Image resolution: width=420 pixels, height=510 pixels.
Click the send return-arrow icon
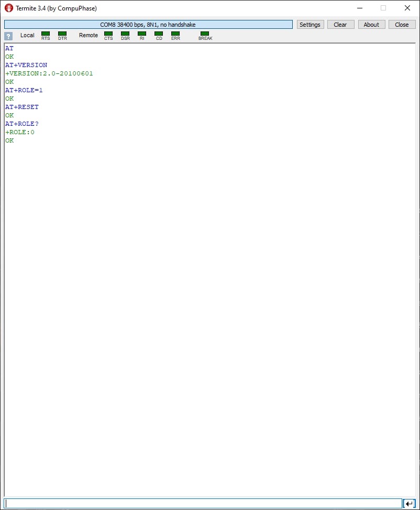pyautogui.click(x=409, y=504)
